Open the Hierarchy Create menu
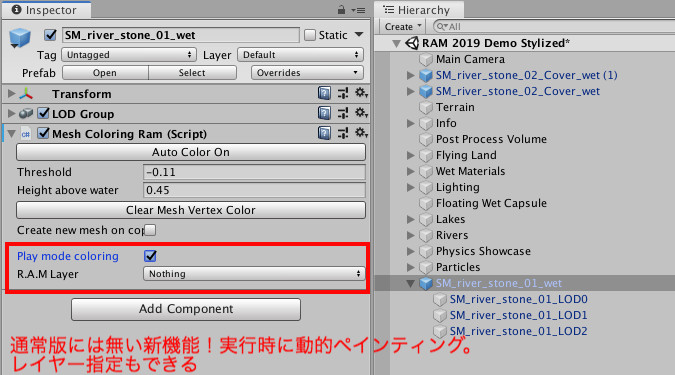675x375 pixels. pos(403,27)
